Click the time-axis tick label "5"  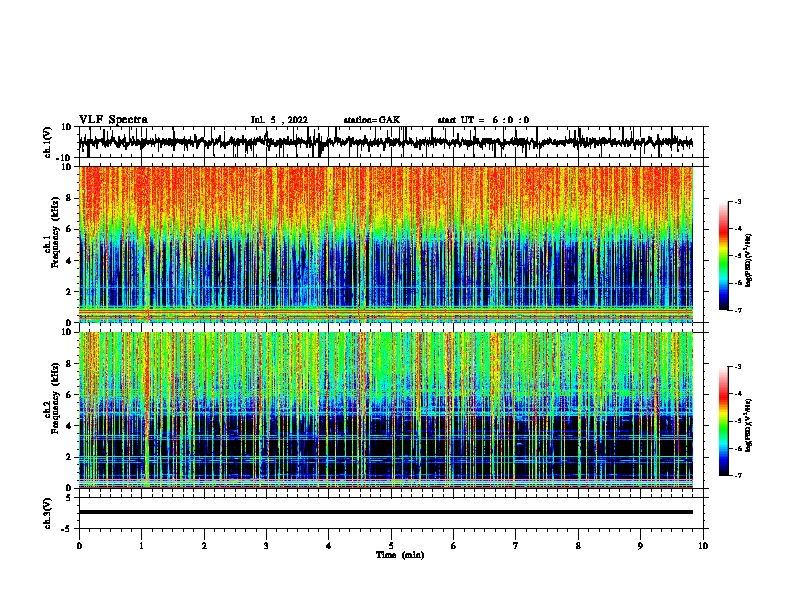391,546
